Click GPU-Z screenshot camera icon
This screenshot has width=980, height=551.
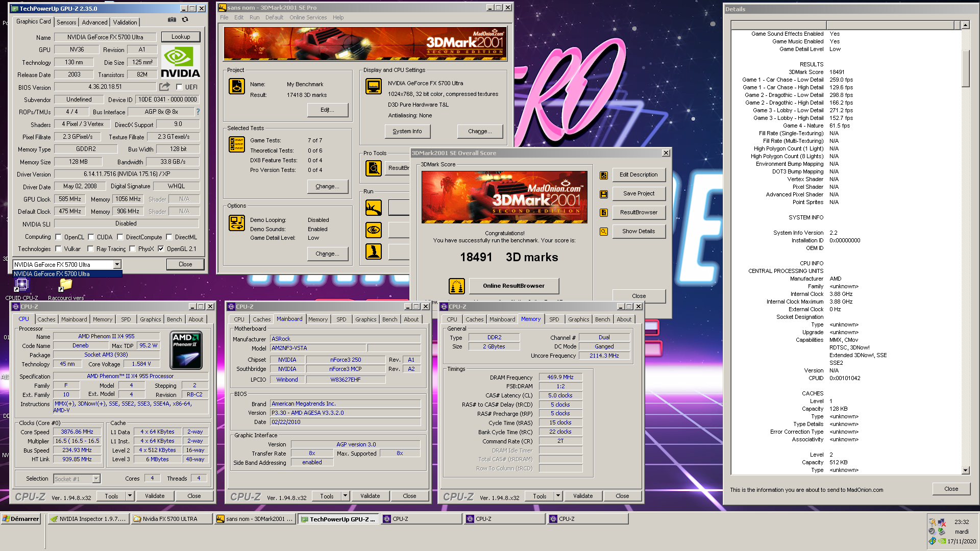coord(172,20)
